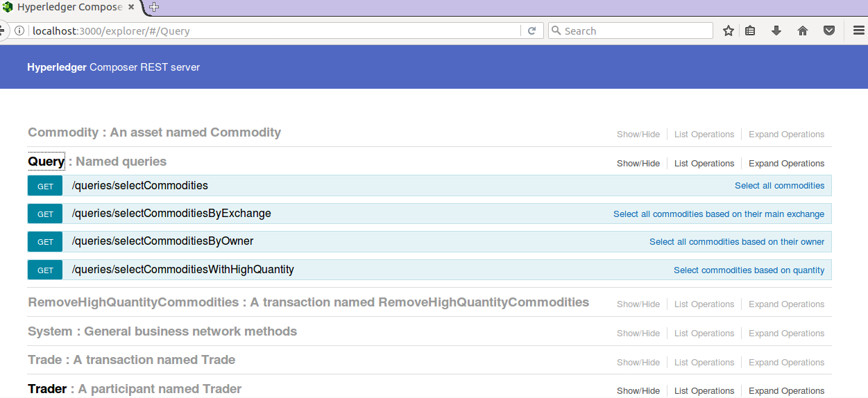This screenshot has width=868, height=398.
Task: Click Show/Hide for Trade
Action: click(638, 363)
